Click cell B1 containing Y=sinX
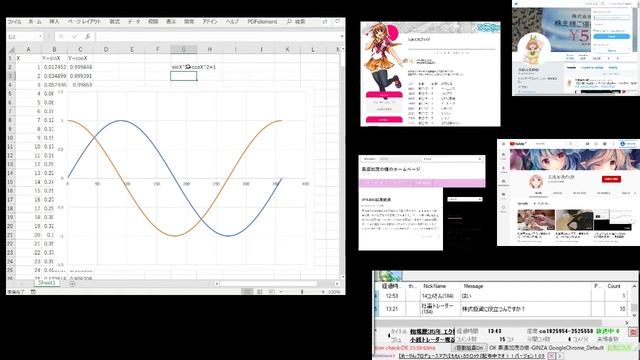Image resolution: width=640 pixels, height=360 pixels. tap(54, 58)
